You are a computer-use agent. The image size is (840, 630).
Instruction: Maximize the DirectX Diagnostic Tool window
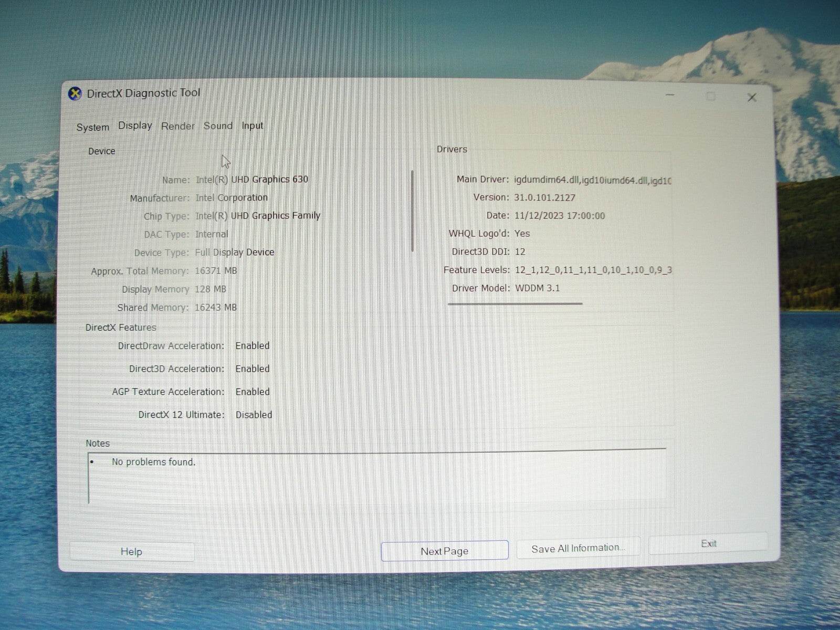[x=710, y=96]
